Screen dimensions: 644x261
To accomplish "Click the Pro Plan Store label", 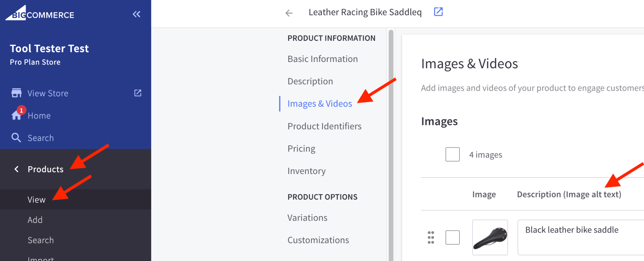I will [35, 62].
